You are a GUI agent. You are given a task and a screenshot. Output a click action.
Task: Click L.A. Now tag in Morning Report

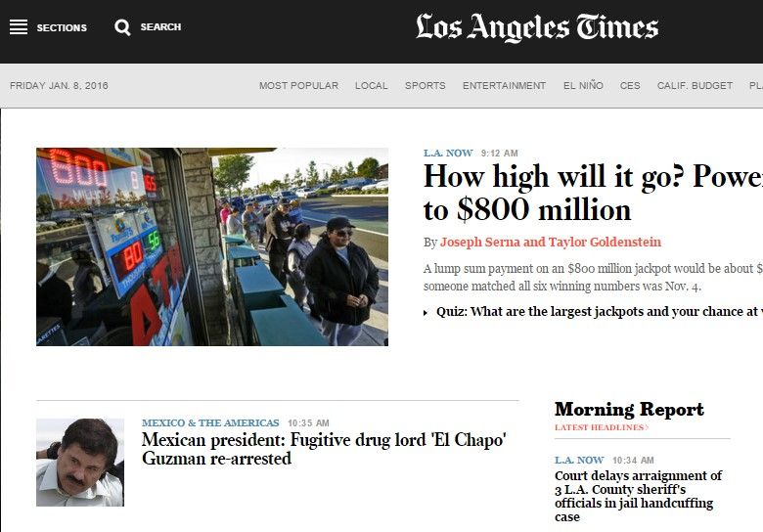(579, 460)
